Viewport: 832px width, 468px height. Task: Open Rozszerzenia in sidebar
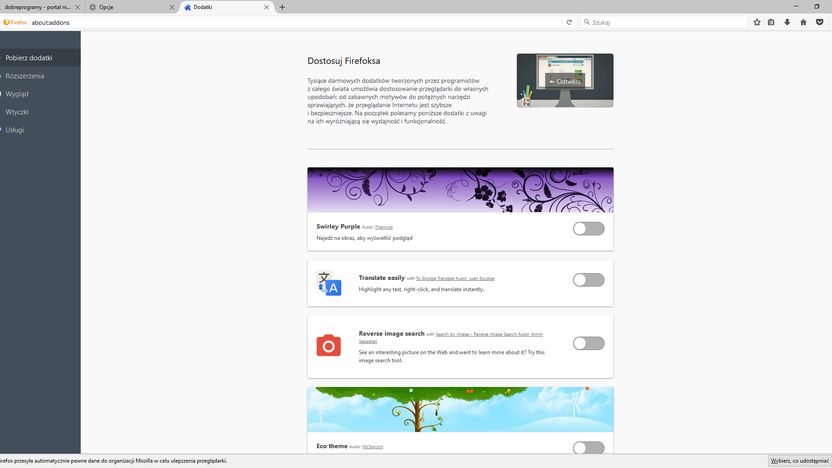pyautogui.click(x=40, y=76)
